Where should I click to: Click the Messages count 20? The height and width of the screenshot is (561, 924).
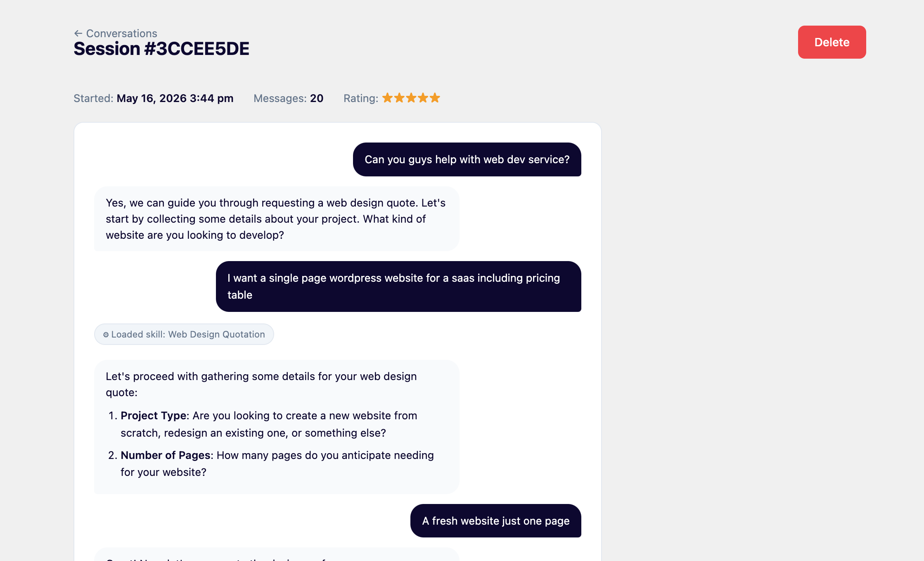click(x=317, y=98)
